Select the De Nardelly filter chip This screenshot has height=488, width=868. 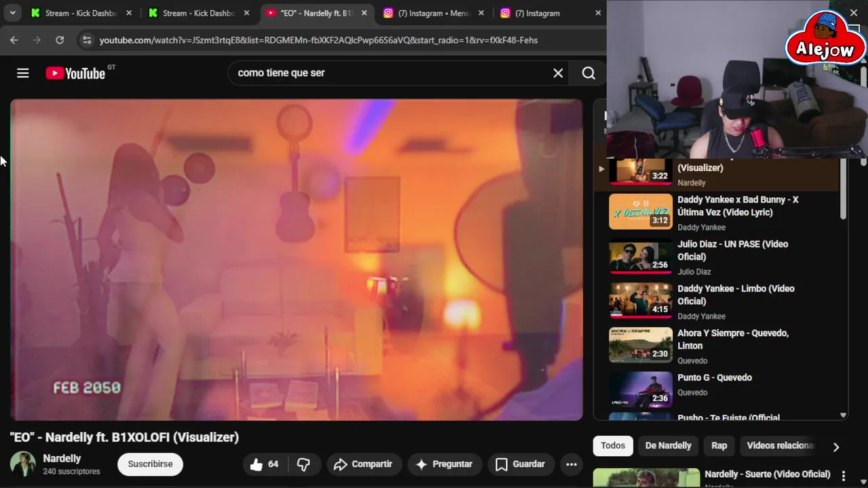point(668,445)
